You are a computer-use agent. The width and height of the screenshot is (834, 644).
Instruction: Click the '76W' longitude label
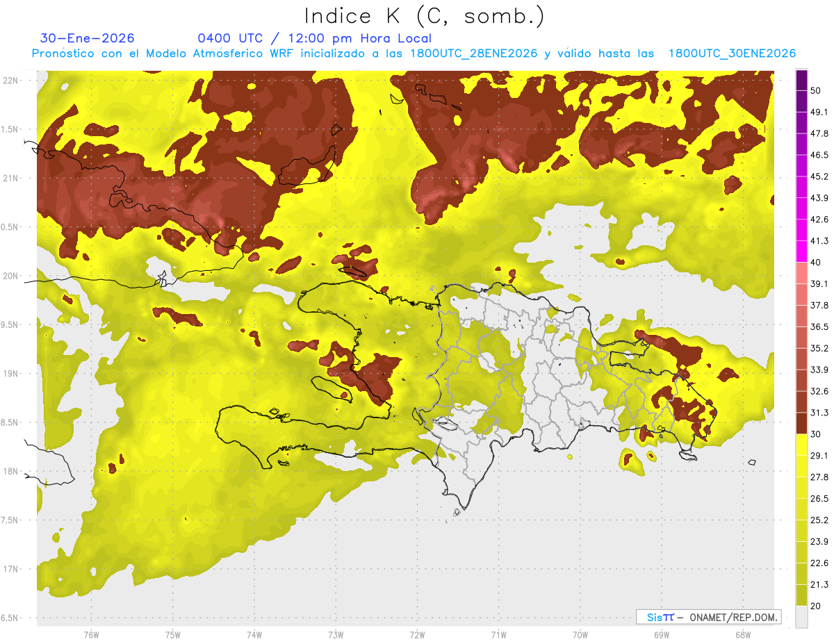coord(91,635)
